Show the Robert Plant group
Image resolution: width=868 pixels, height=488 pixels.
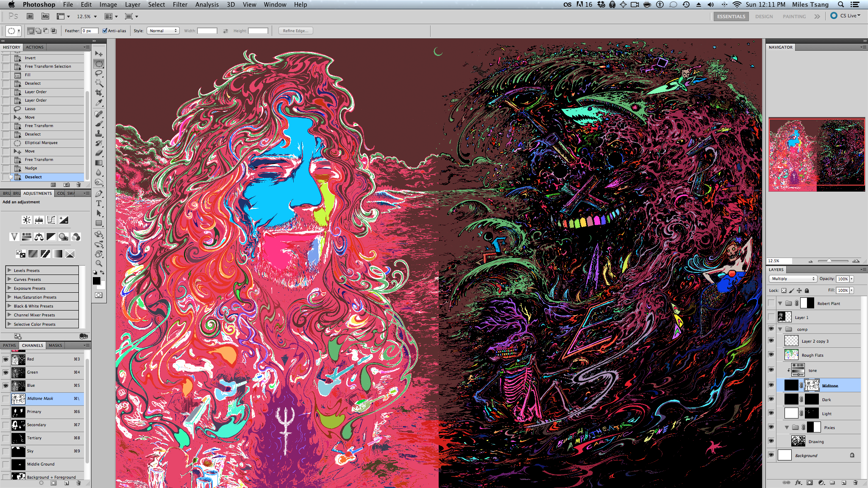[771, 303]
